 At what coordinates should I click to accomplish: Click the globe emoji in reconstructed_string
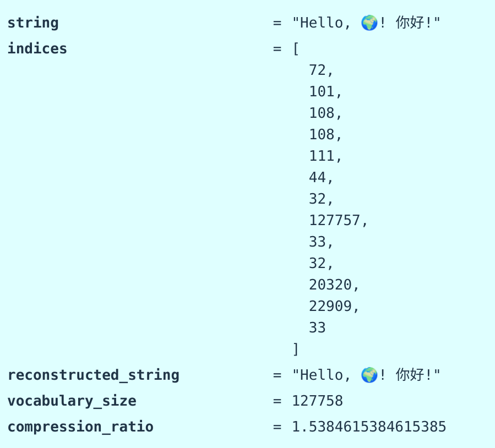click(369, 375)
